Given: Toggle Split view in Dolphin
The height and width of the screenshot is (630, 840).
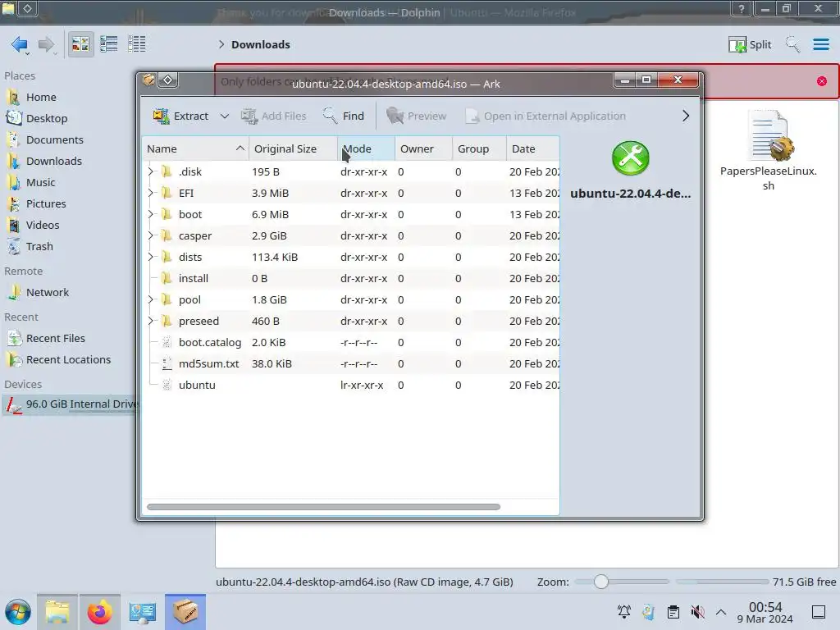Looking at the screenshot, I should tap(750, 44).
